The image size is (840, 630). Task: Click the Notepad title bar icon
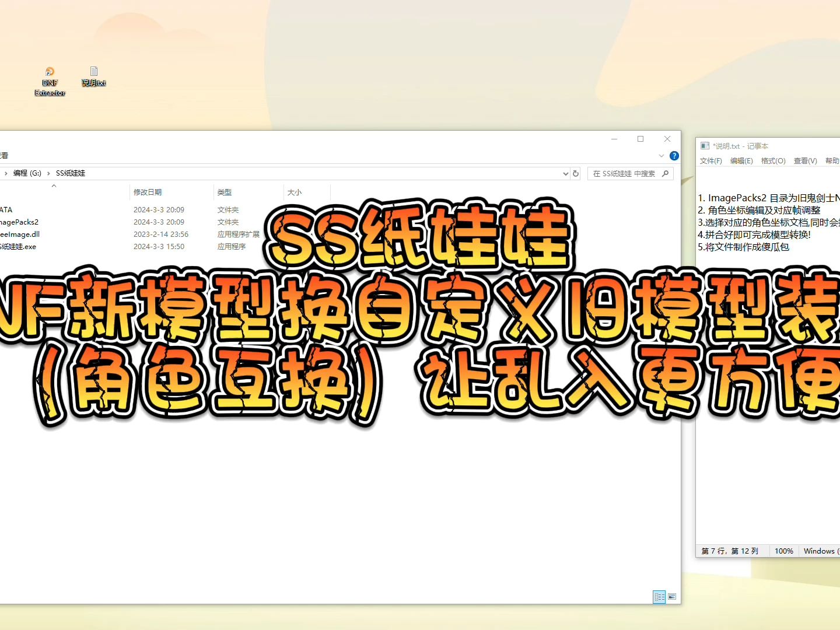coord(705,146)
